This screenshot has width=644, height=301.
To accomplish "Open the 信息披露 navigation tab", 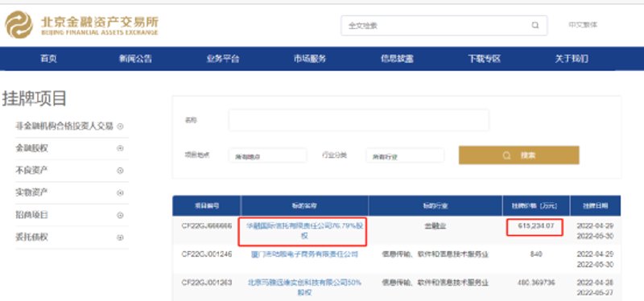I will [397, 59].
